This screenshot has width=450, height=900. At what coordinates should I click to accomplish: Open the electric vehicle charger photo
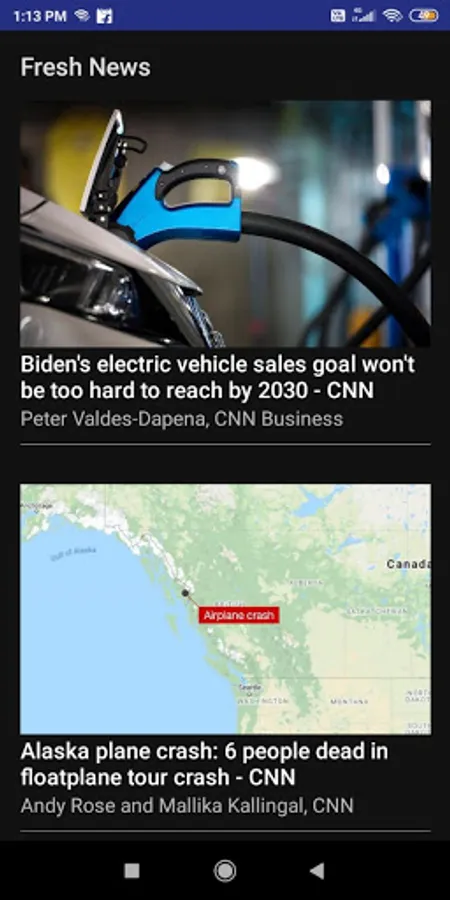pyautogui.click(x=225, y=224)
